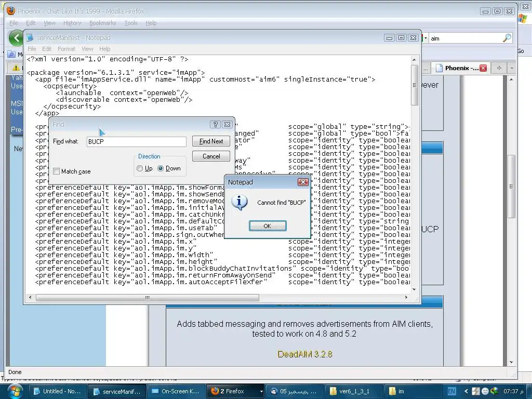This screenshot has height=399, width=532.
Task: Click the Arabic date taskbar window button
Action: [294, 391]
